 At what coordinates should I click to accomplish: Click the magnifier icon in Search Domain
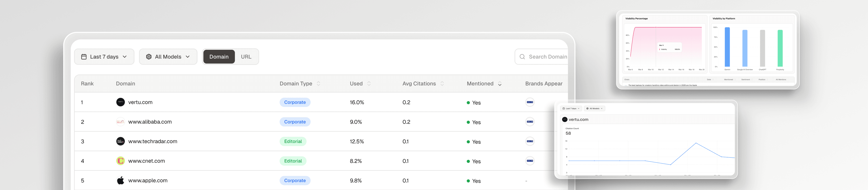(x=522, y=57)
